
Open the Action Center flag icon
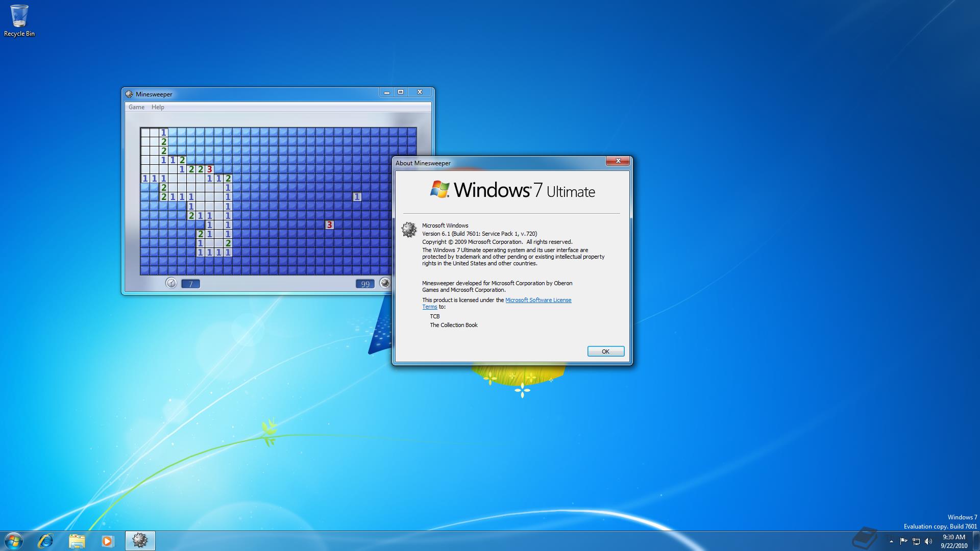(x=904, y=541)
